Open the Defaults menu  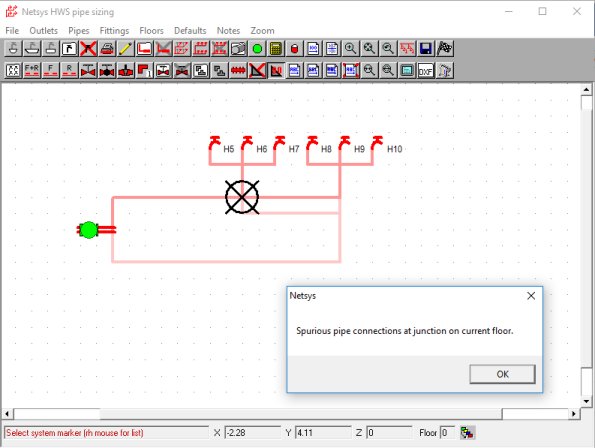pos(190,31)
